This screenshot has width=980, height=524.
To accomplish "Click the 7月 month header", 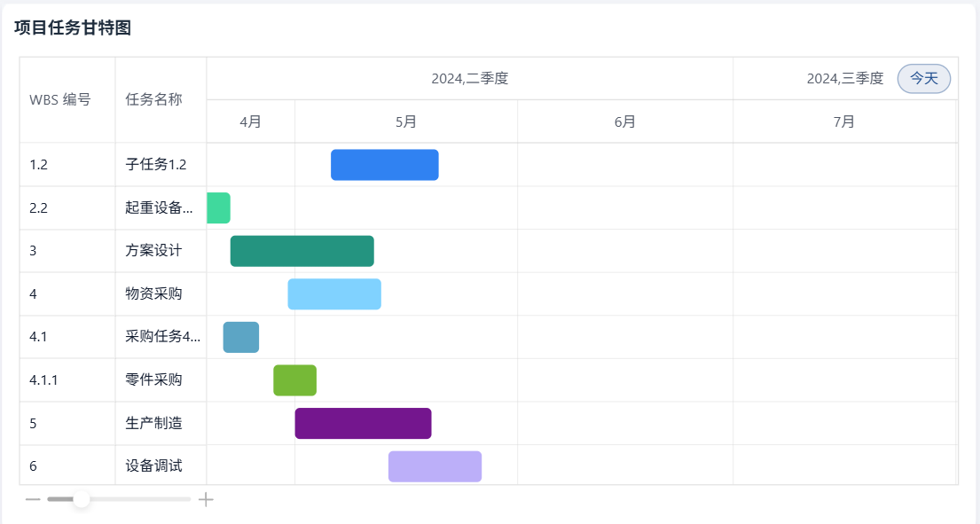I will pyautogui.click(x=844, y=121).
